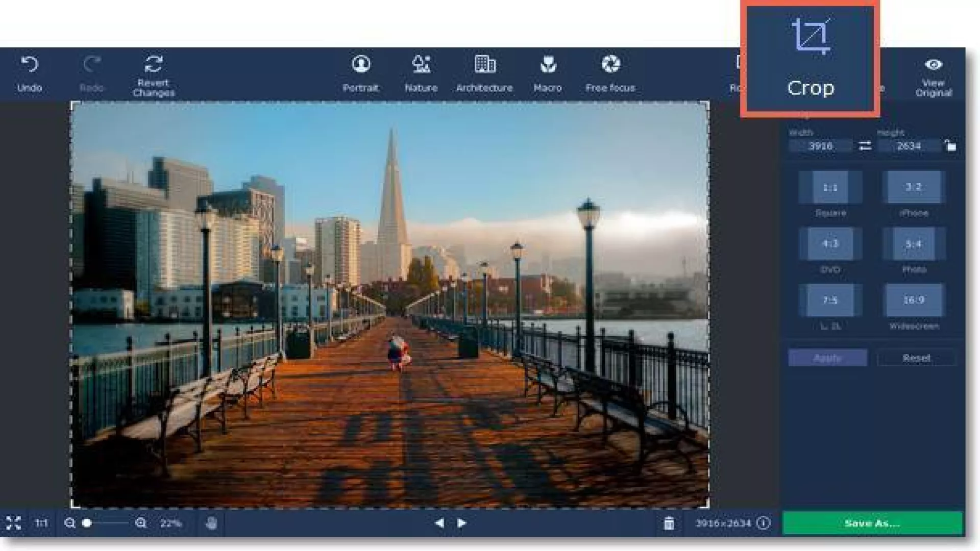Select the Free focus tool
This screenshot has height=551, width=980.
[x=610, y=65]
